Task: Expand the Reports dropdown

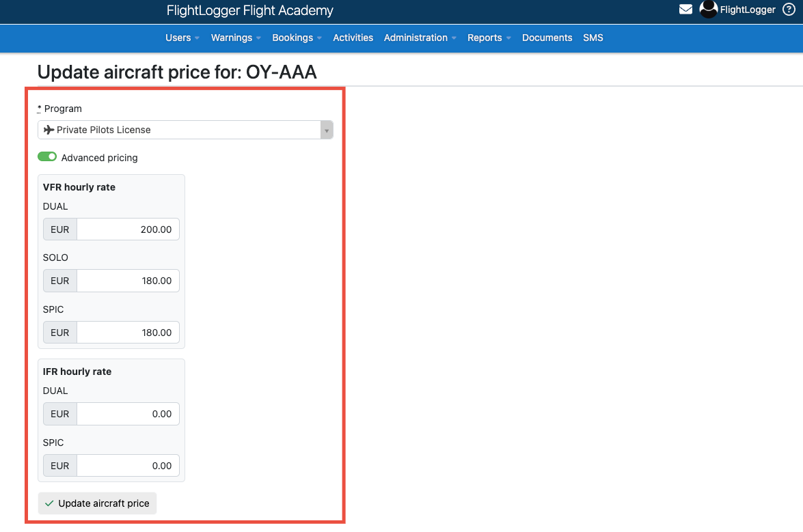Action: (489, 38)
